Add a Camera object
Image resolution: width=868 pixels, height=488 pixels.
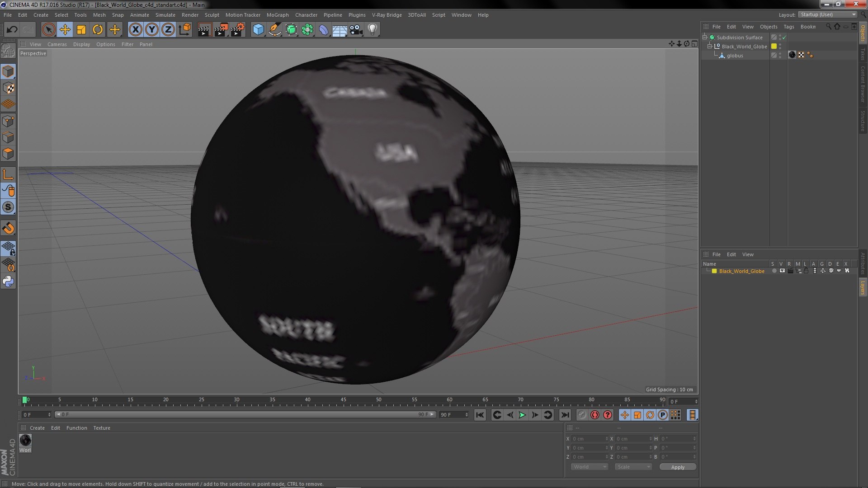(356, 30)
